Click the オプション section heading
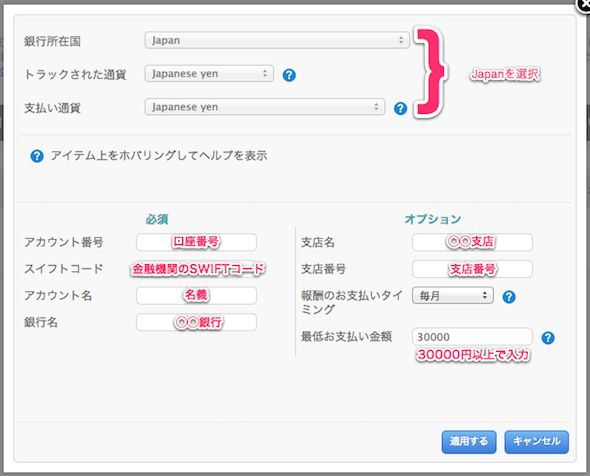590x476 pixels. point(433,219)
